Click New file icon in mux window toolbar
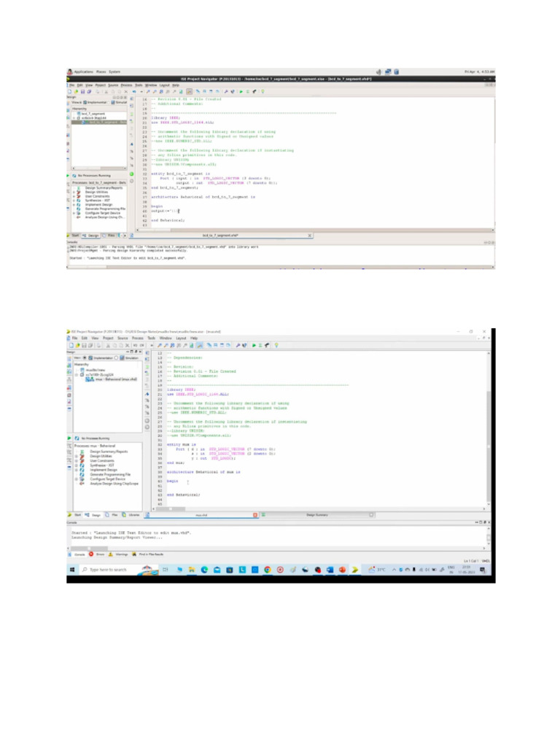 coord(71,345)
